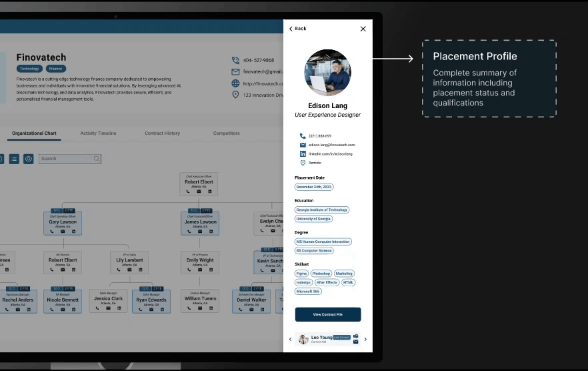Click the phone icon on Lily Lambert's card
588x371 pixels.
119,270
